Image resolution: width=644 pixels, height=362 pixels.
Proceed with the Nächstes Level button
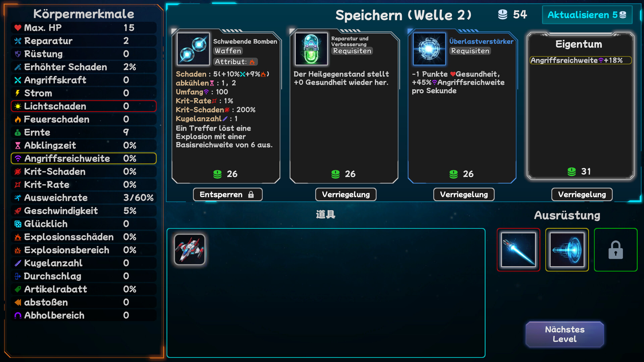[x=565, y=334]
